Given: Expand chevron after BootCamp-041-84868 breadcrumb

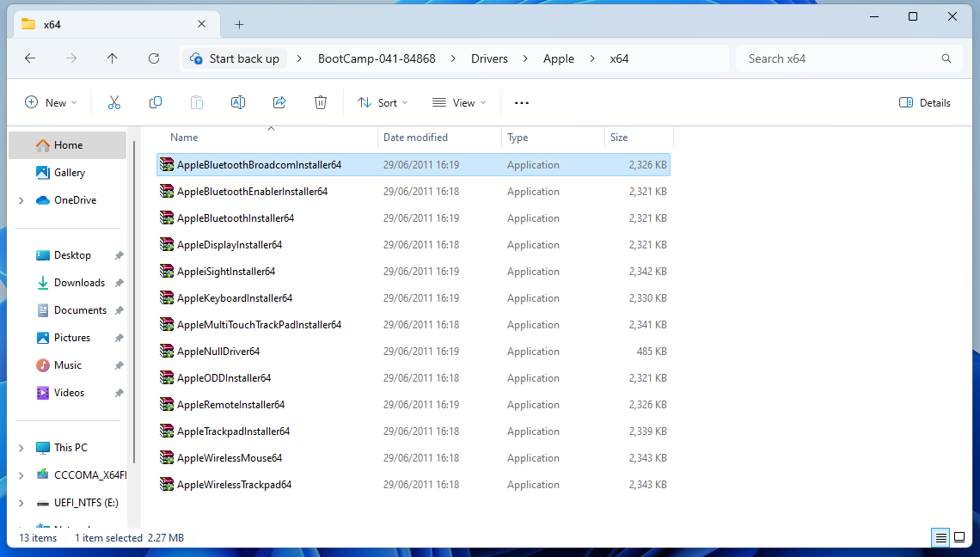Looking at the screenshot, I should pos(453,58).
